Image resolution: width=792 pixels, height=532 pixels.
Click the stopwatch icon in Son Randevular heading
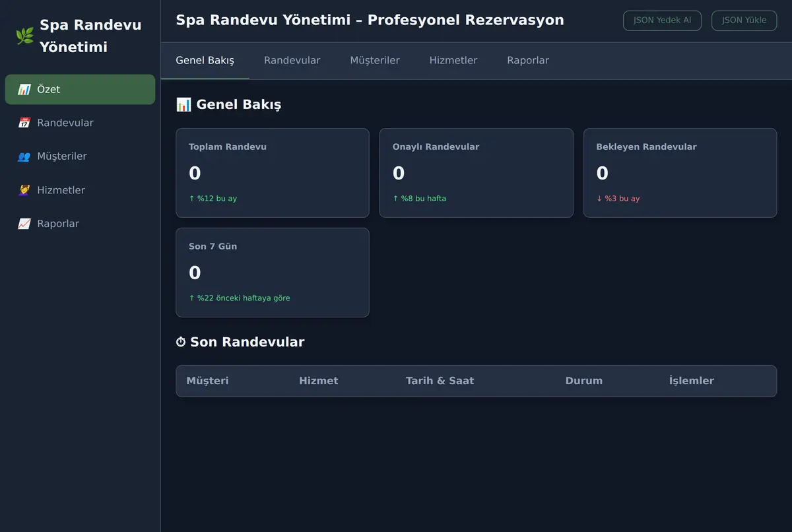click(181, 342)
